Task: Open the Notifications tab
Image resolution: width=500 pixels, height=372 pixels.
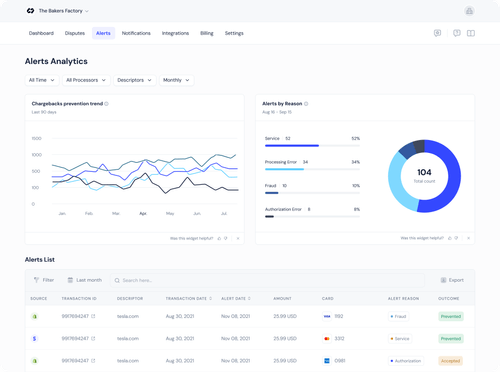Action: (x=136, y=33)
